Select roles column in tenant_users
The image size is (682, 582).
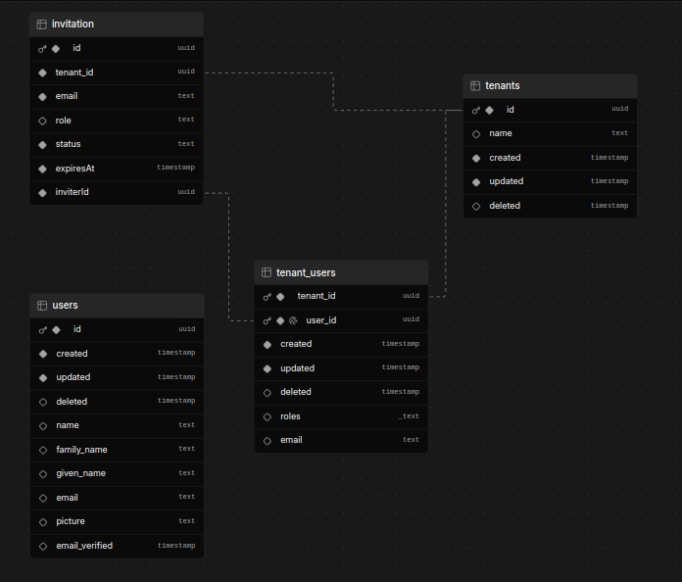pyautogui.click(x=341, y=416)
